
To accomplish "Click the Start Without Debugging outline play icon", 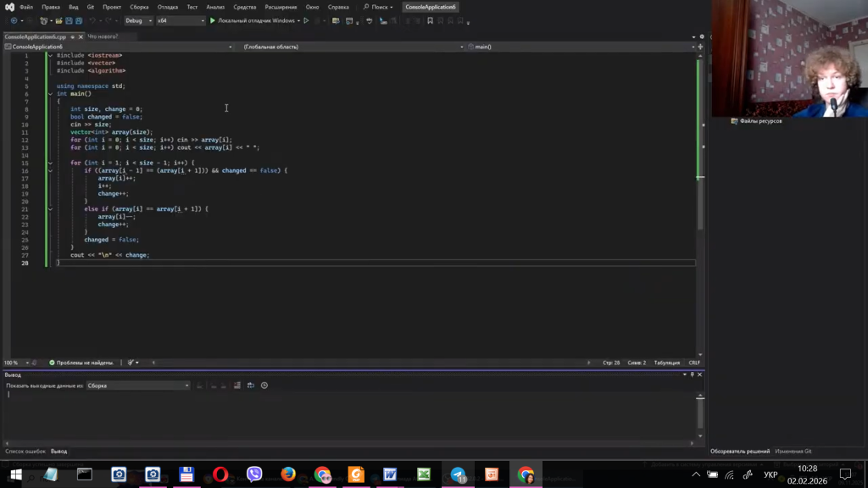I will (x=306, y=20).
